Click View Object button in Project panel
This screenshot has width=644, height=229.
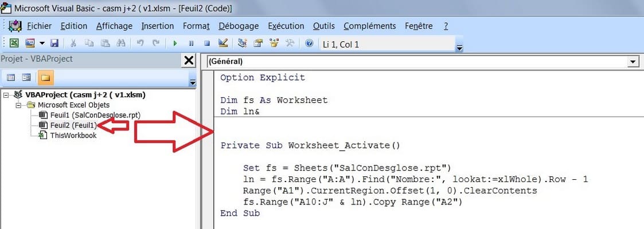[x=26, y=77]
